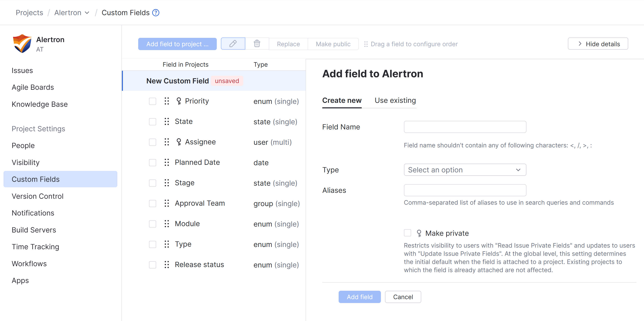Viewport: 644px width, 321px height.
Task: Grab the drag handle next to Priority
Action: 167,101
